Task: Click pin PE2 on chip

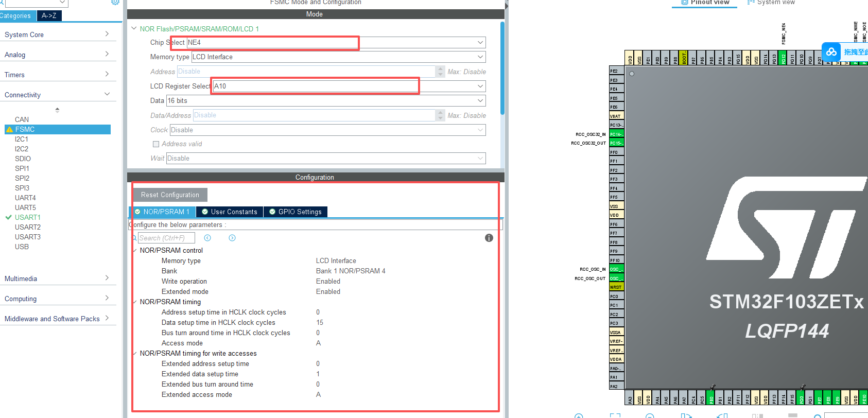Action: coord(616,71)
